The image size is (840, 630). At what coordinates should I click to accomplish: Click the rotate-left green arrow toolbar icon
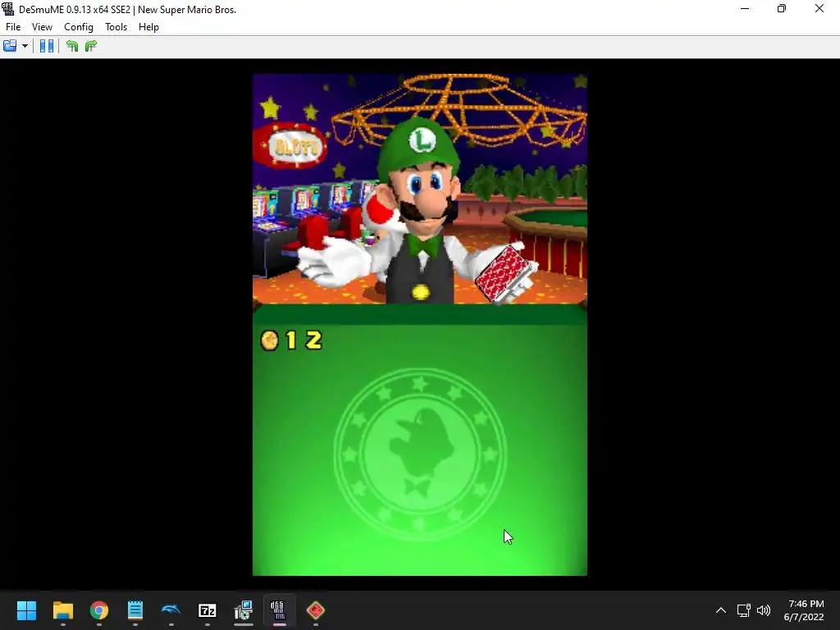click(x=72, y=46)
